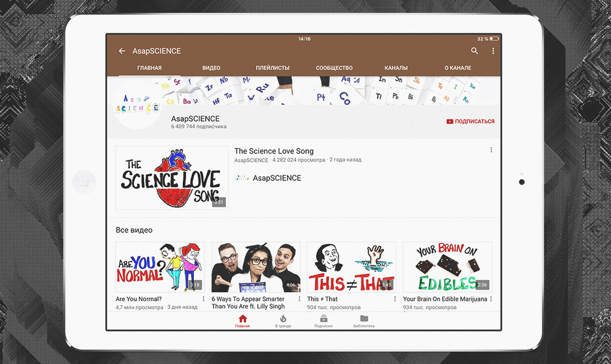
Task: Open The Science Love Song title link
Action: [x=274, y=151]
